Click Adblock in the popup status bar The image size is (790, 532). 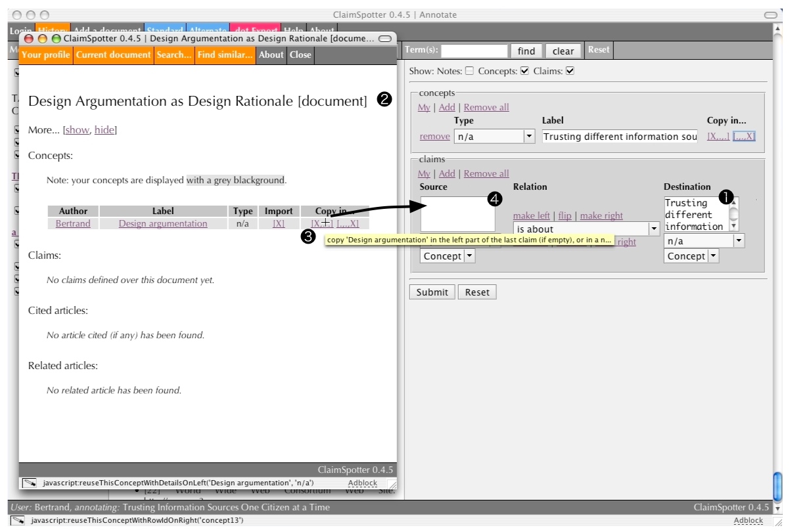363,483
